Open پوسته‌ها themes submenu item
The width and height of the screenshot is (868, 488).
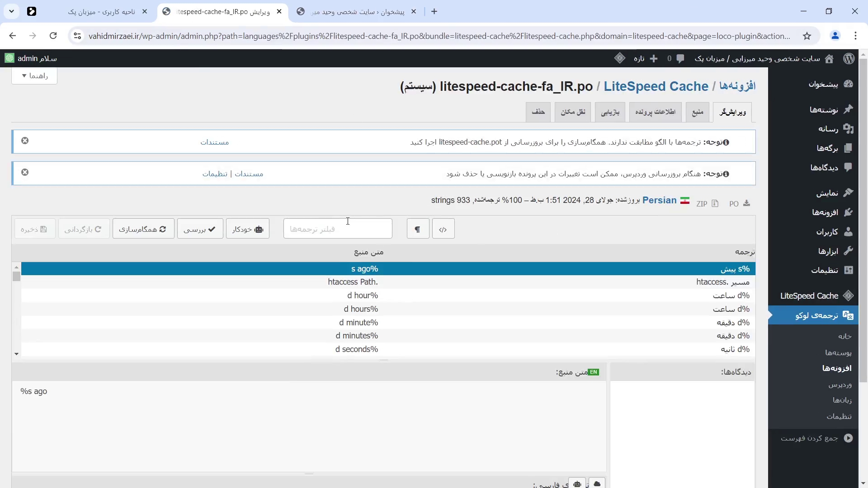[838, 352]
